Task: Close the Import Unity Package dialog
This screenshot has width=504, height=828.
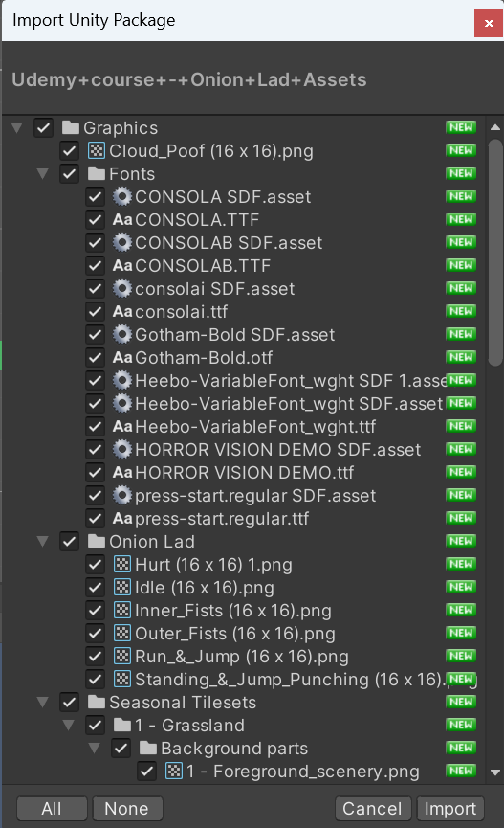Action: pyautogui.click(x=489, y=23)
